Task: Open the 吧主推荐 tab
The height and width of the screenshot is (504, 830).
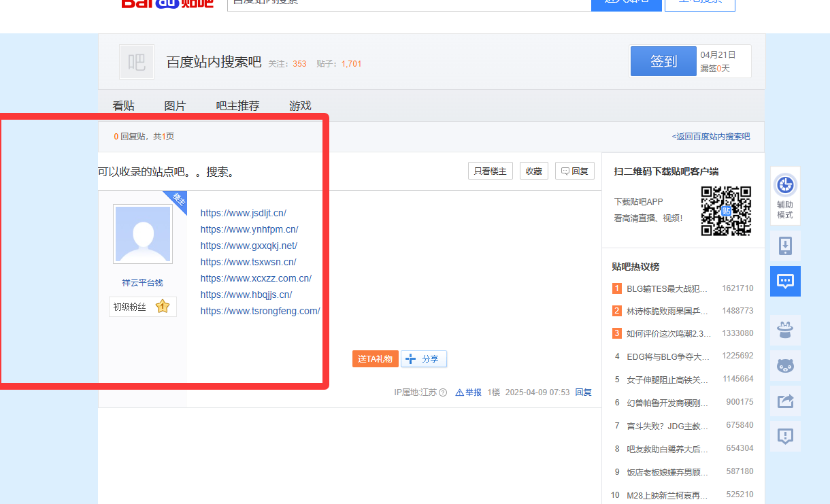Action: coord(237,106)
